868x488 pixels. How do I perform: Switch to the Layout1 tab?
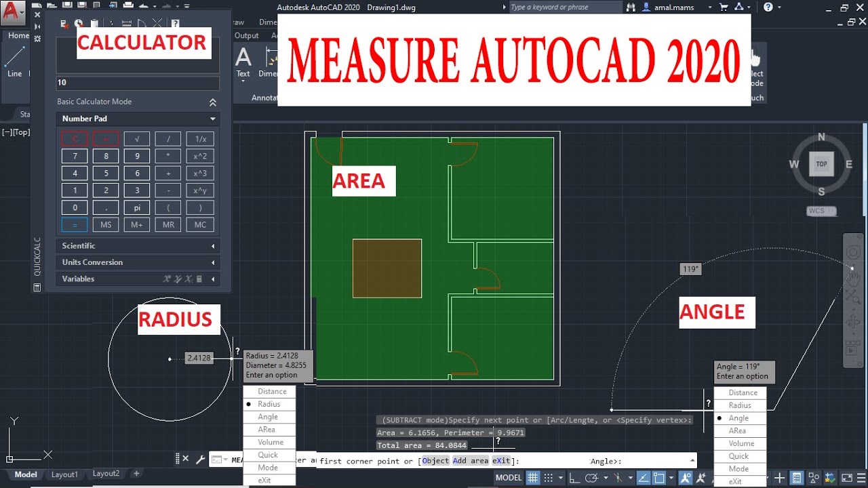pyautogui.click(x=64, y=474)
